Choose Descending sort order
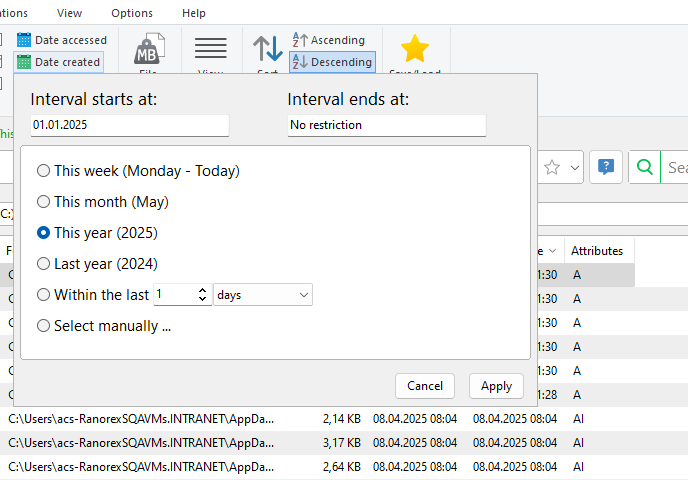The height and width of the screenshot is (480, 688). point(332,62)
